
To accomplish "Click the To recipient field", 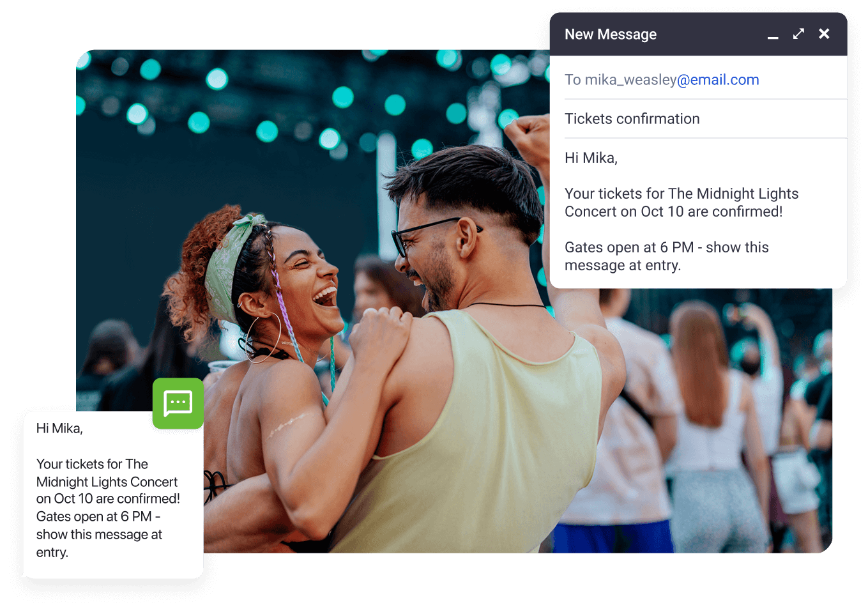I will click(x=662, y=79).
